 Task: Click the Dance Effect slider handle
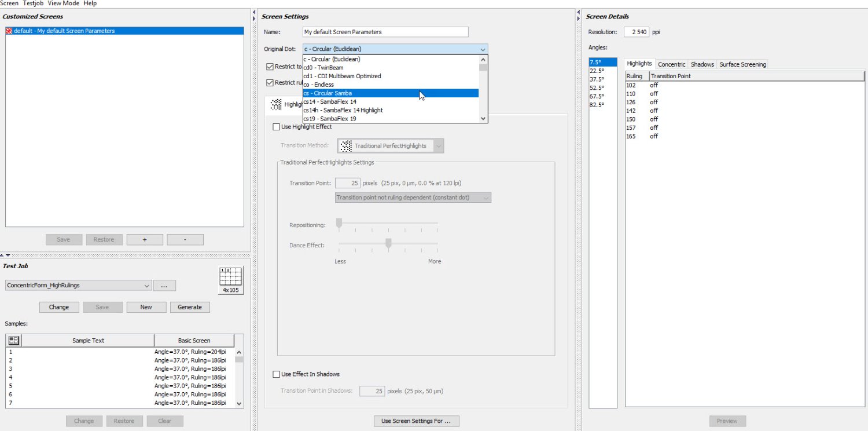pos(388,244)
